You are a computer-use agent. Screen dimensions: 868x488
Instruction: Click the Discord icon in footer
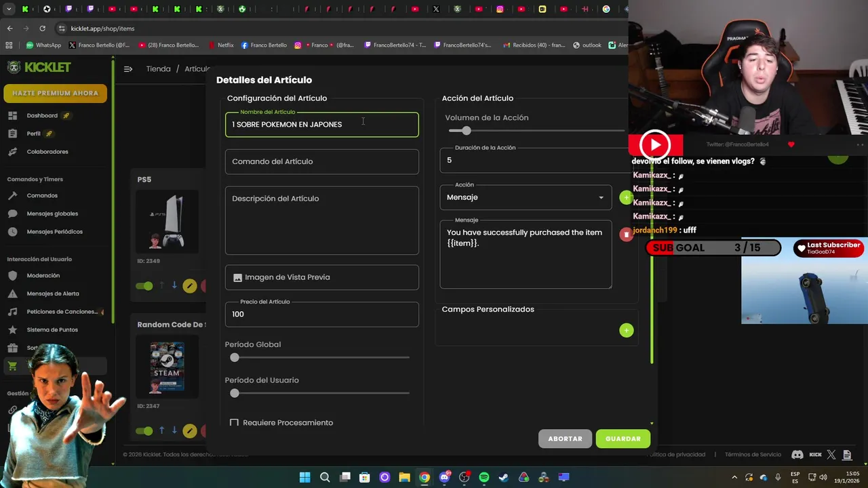[797, 455]
